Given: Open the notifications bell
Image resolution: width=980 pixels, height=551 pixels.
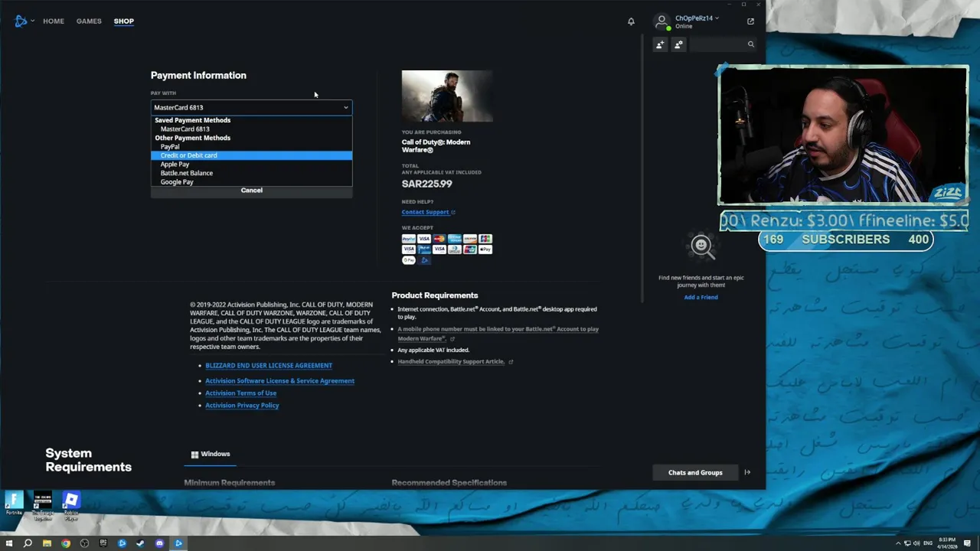Looking at the screenshot, I should (x=631, y=21).
